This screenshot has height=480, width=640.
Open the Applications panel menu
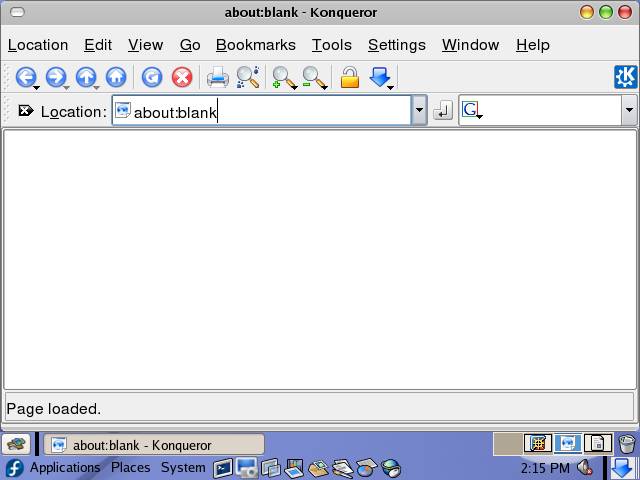64,468
